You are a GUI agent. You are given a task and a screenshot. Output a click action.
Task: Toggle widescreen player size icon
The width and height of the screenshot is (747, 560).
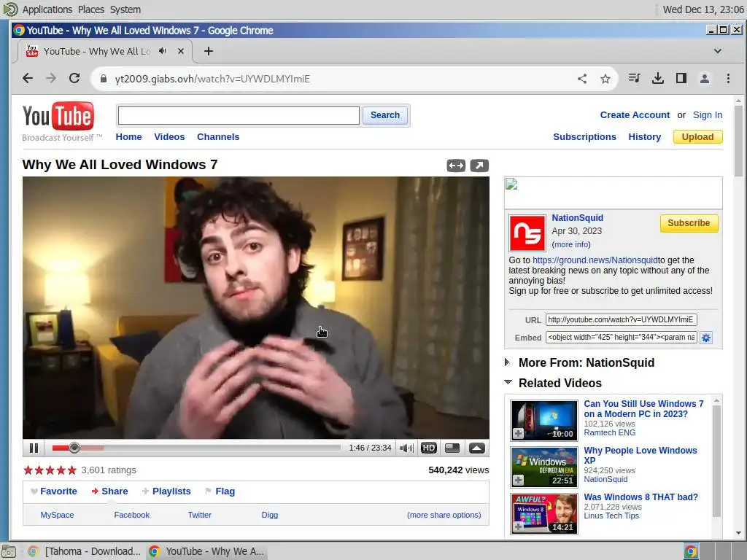point(452,448)
